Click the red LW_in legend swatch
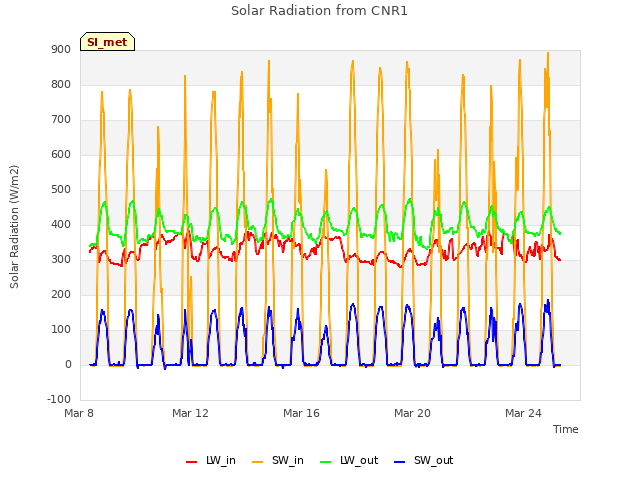The image size is (640, 480). point(191,462)
